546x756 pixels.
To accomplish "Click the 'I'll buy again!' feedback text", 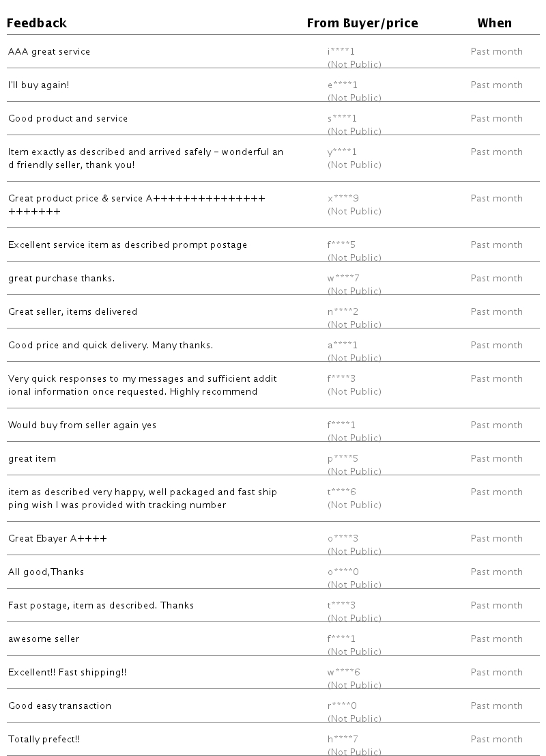I will [39, 85].
